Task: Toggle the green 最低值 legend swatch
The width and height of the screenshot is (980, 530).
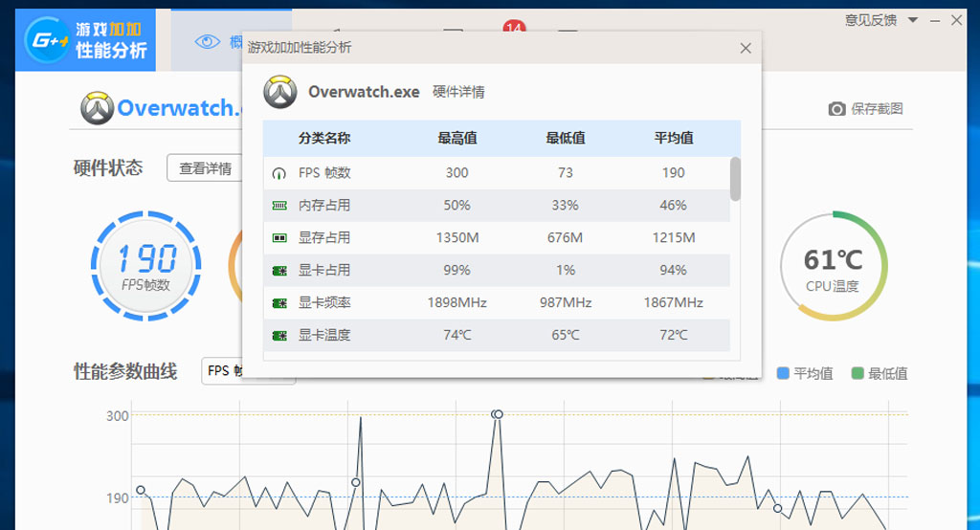Action: pyautogui.click(x=857, y=373)
